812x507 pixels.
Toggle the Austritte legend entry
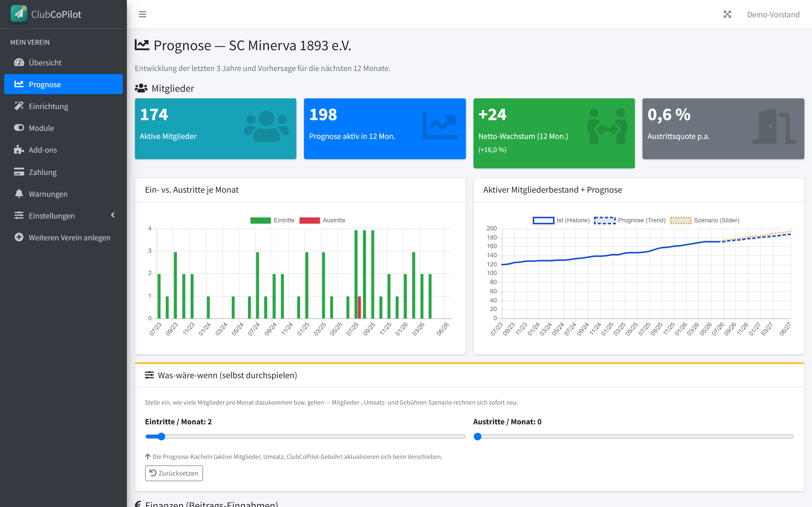coord(322,220)
